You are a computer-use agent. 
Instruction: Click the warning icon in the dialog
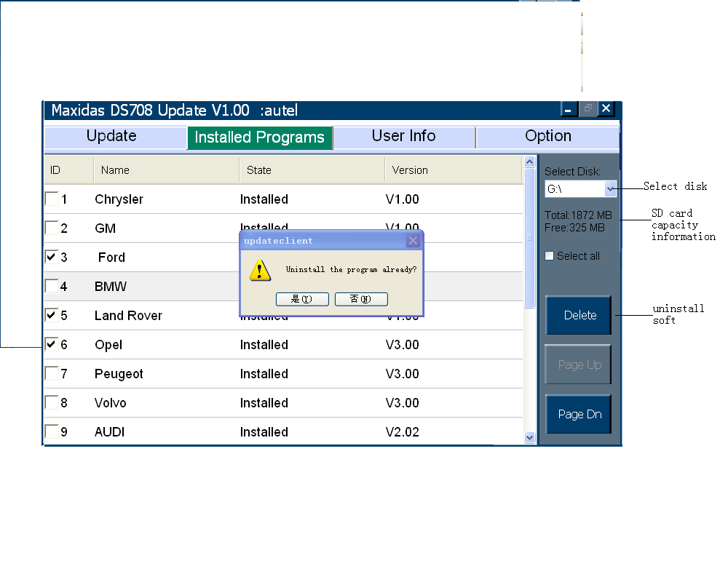pyautogui.click(x=260, y=270)
